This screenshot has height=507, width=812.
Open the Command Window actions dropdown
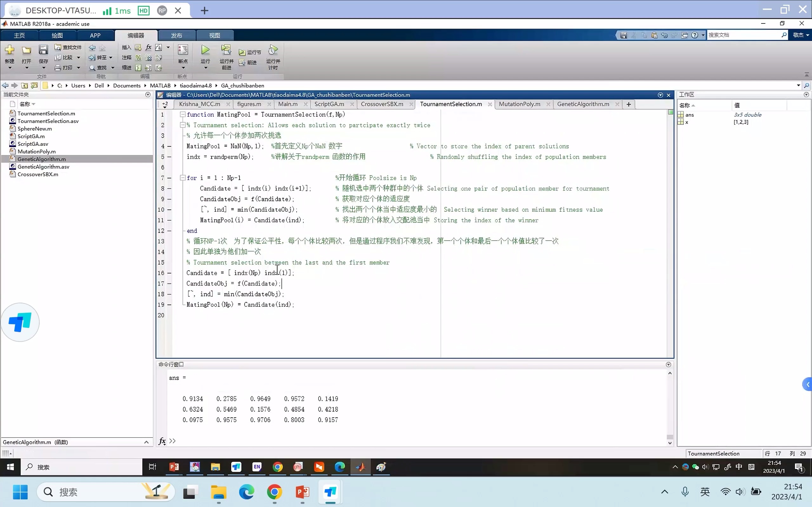pos(668,364)
